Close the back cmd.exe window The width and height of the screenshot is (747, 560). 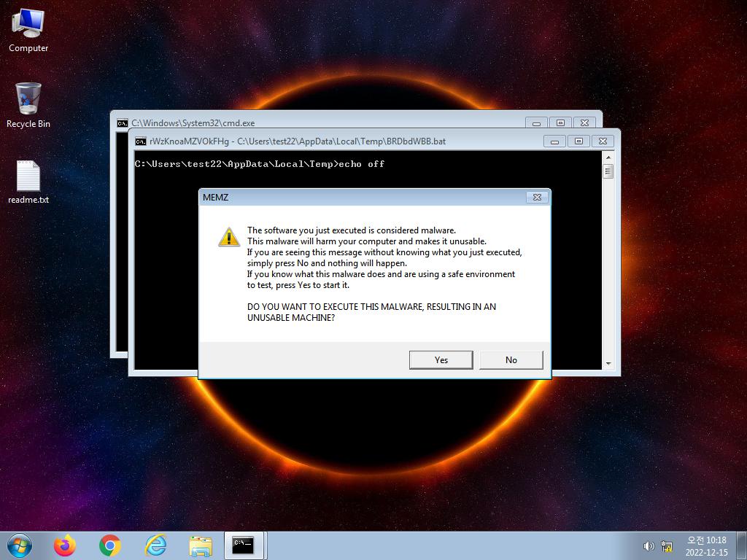584,122
